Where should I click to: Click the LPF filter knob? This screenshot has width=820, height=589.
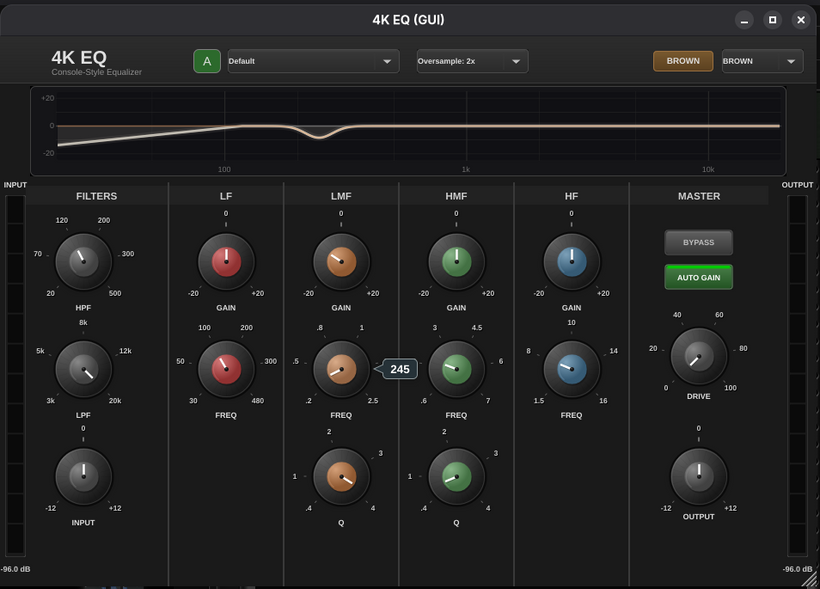[x=84, y=369]
